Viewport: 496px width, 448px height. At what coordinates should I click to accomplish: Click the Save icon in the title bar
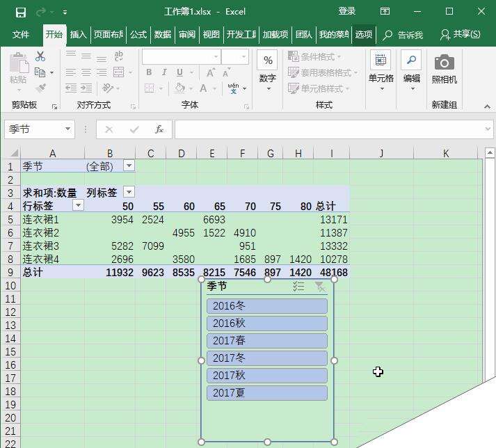(x=21, y=12)
